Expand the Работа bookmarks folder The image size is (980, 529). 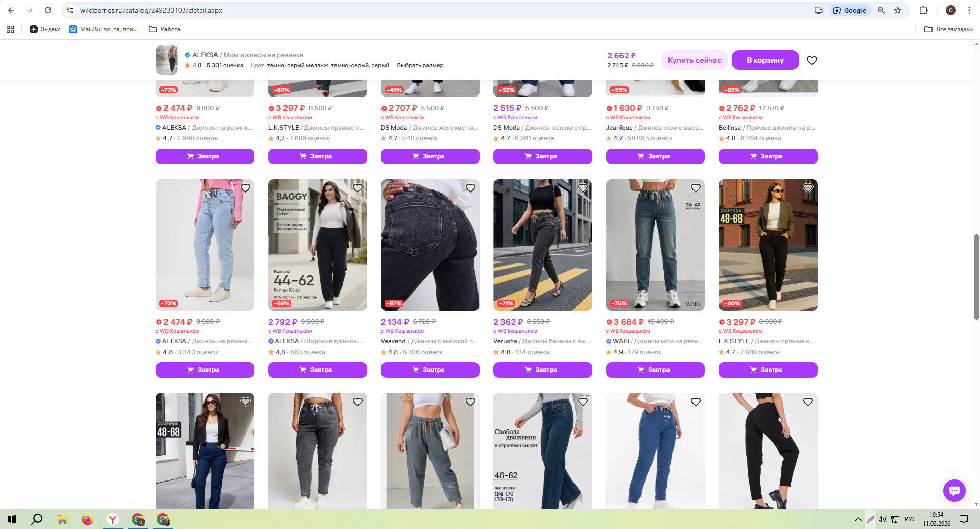tap(165, 29)
